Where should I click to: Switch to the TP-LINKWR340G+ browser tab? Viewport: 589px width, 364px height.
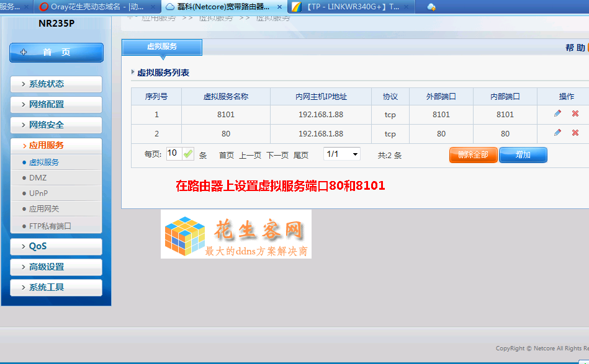tap(351, 7)
